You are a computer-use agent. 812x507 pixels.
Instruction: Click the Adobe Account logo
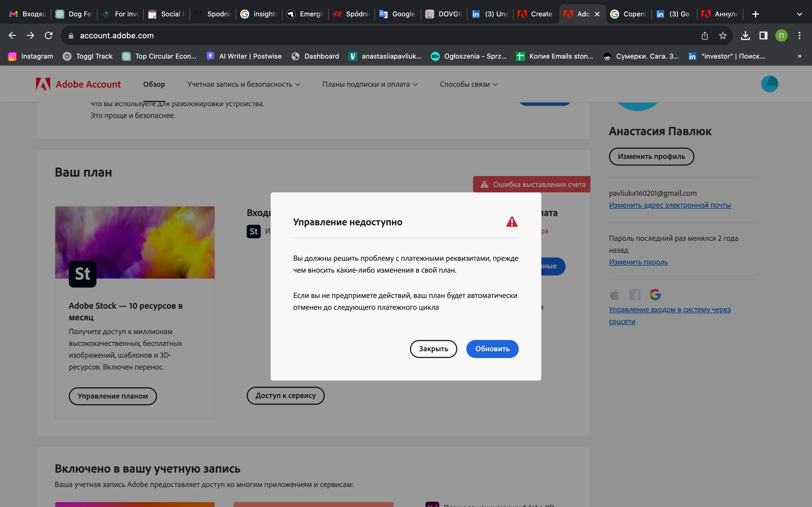pos(78,84)
